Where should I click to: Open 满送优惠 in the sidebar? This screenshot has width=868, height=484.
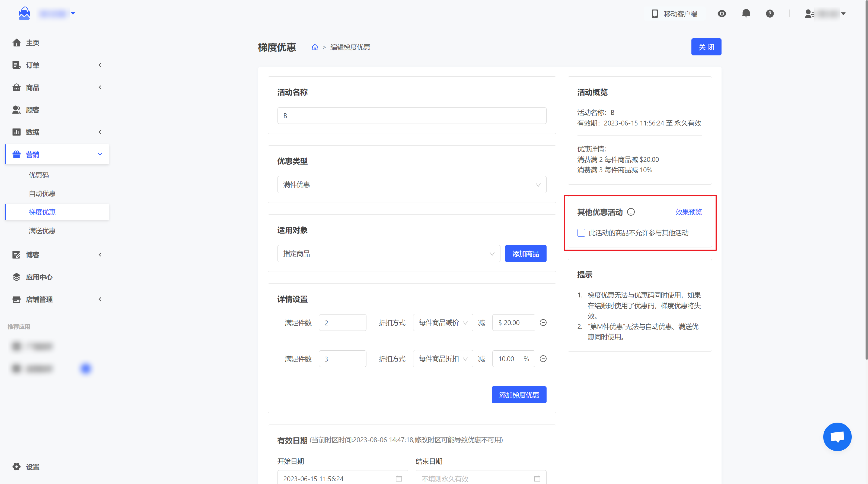coord(42,231)
